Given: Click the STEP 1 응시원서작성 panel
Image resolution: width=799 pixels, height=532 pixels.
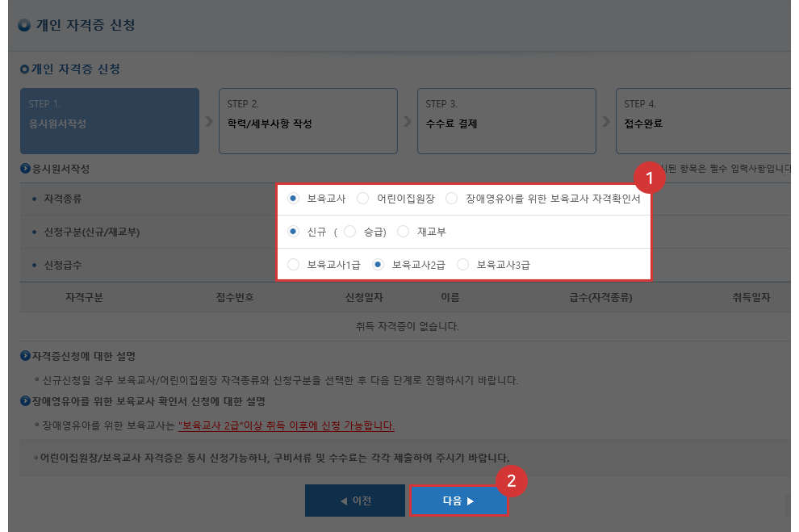Looking at the screenshot, I should coord(110,120).
